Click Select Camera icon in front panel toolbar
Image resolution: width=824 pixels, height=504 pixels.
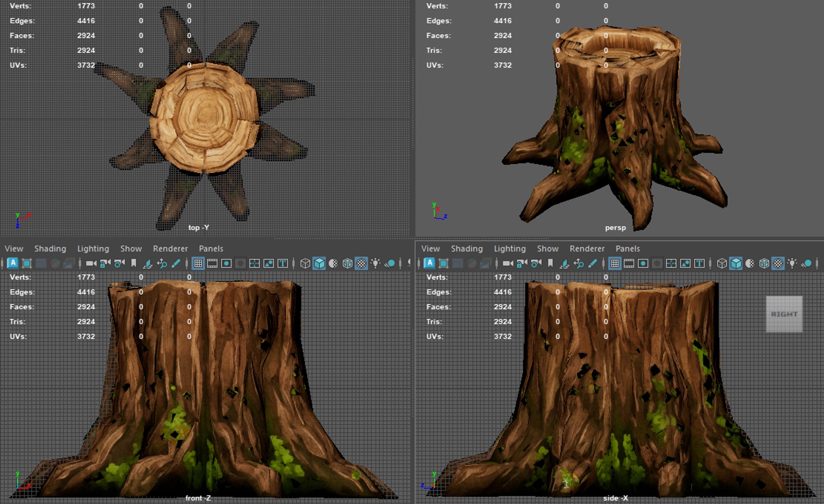tap(91, 264)
